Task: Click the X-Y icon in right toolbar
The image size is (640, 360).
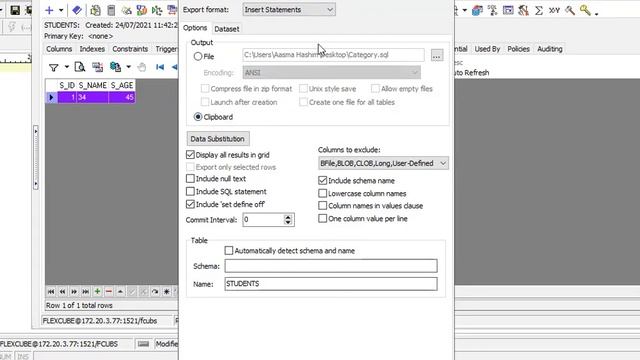Action: pyautogui.click(x=554, y=10)
